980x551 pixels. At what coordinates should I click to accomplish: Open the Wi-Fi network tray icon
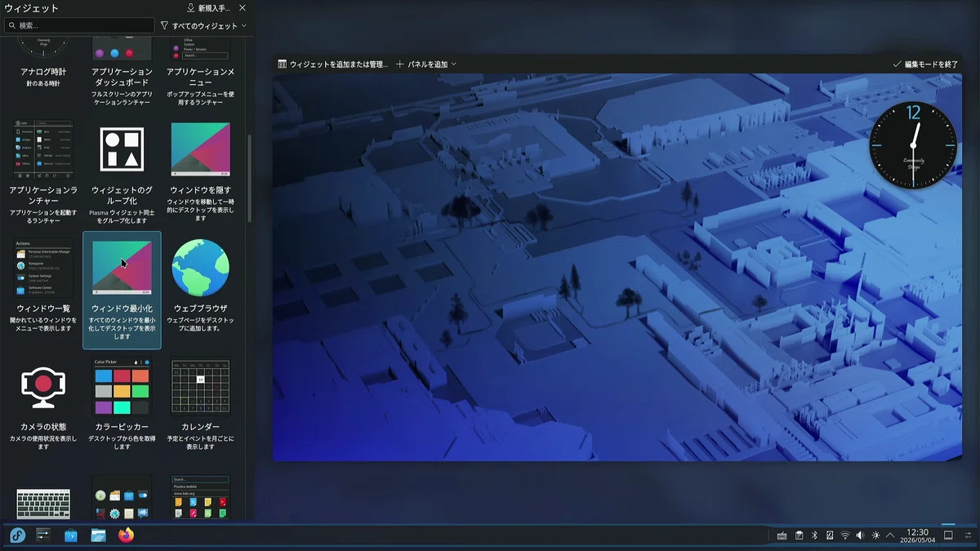[x=845, y=535]
